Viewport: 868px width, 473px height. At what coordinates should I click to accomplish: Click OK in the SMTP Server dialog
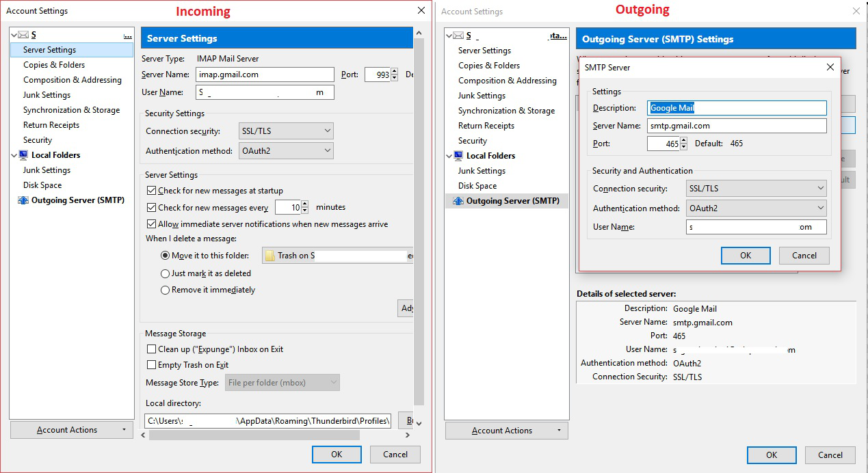click(746, 256)
